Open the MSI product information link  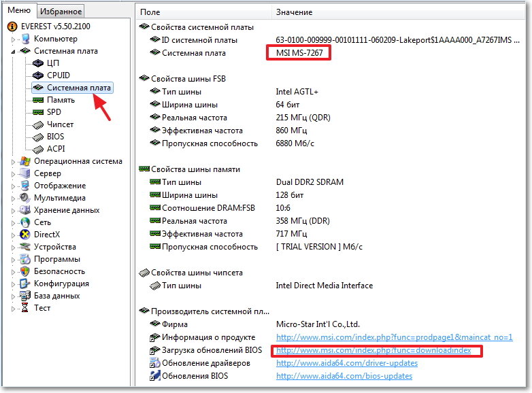395,337
